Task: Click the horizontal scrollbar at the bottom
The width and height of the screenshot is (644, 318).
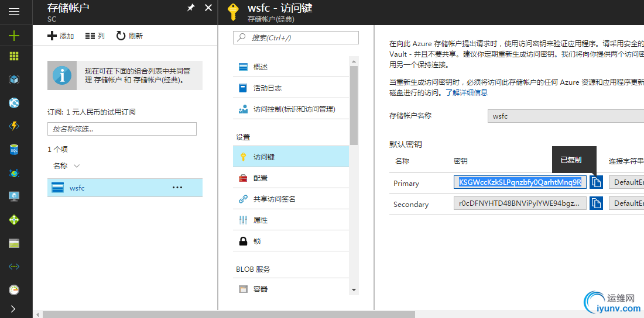Action: click(229, 314)
